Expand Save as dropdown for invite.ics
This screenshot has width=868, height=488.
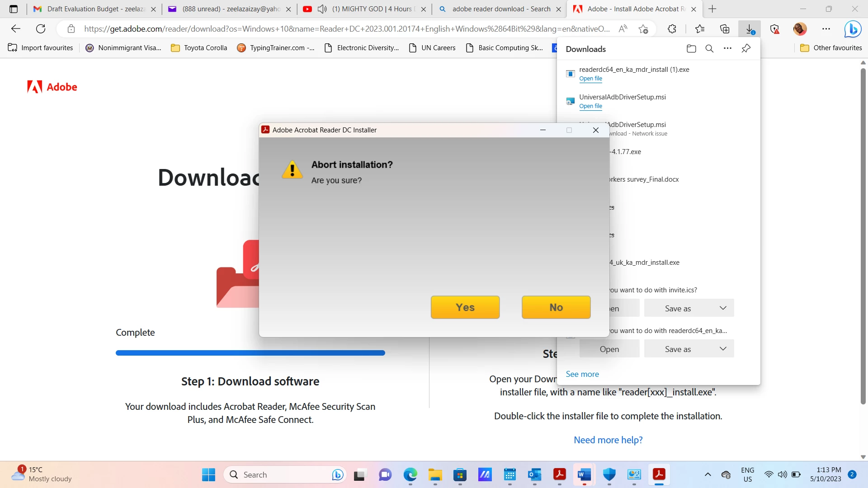click(x=723, y=308)
